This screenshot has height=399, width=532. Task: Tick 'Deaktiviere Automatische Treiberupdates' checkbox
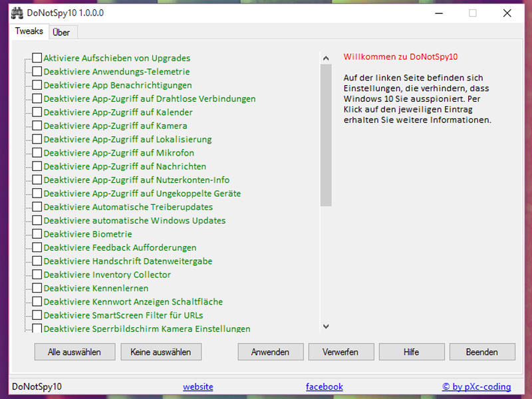pyautogui.click(x=37, y=207)
